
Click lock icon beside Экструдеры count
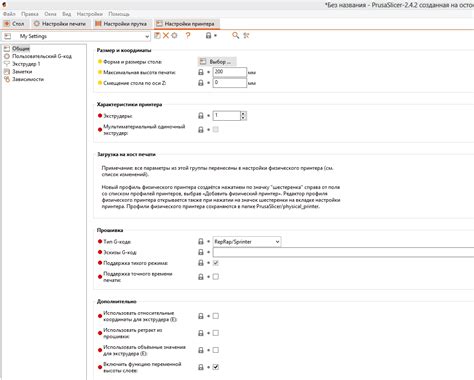(201, 116)
